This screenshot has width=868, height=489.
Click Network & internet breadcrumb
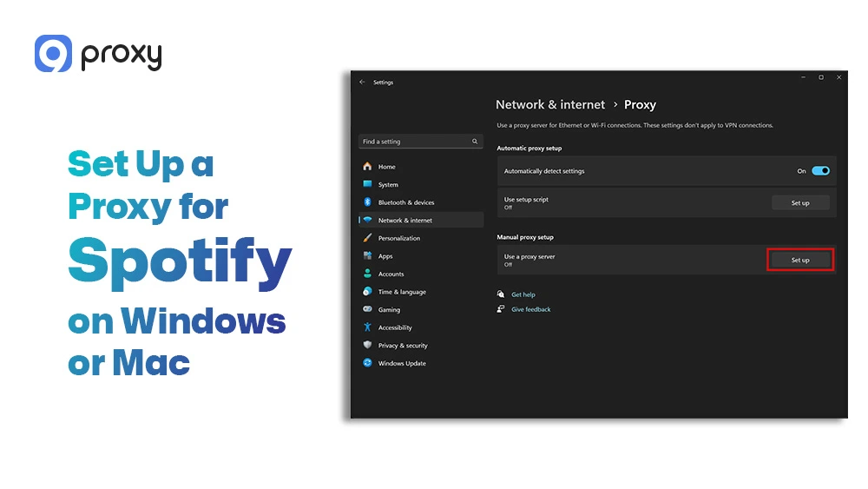click(x=550, y=105)
